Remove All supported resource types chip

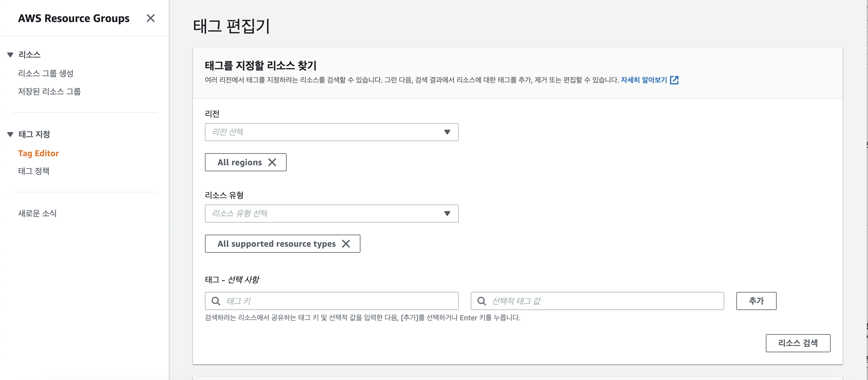click(x=346, y=244)
